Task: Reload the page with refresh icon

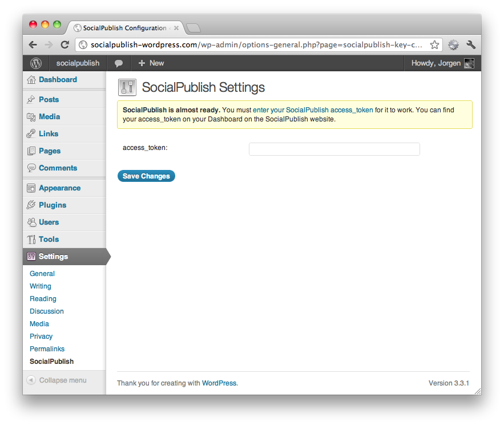Action: click(x=65, y=44)
